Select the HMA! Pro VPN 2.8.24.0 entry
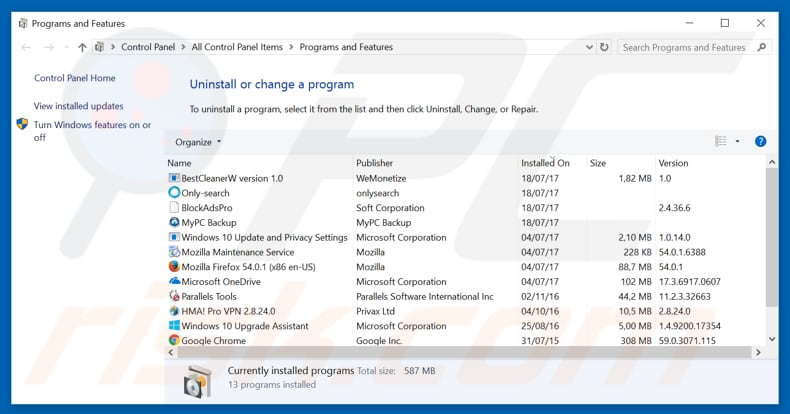This screenshot has height=414, width=790. 228,311
